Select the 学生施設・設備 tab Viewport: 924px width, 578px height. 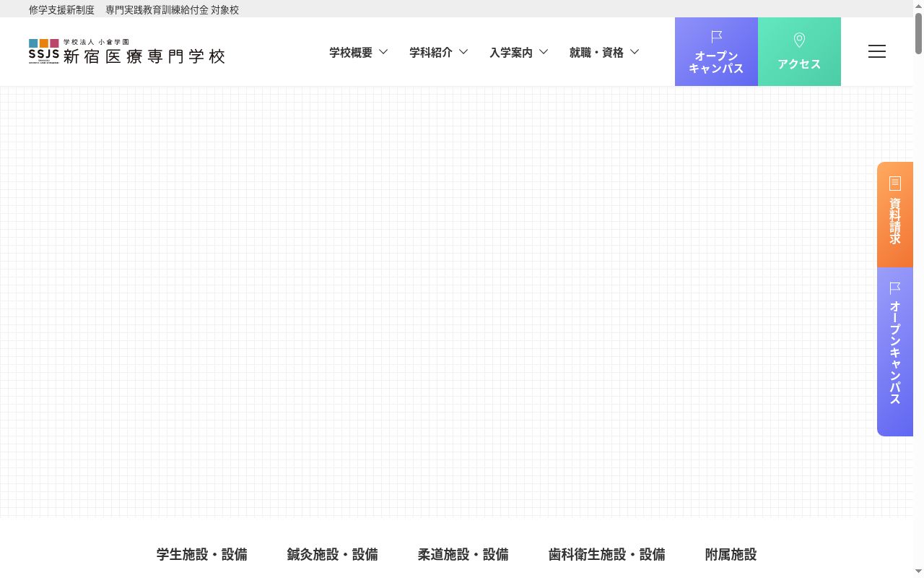click(202, 554)
